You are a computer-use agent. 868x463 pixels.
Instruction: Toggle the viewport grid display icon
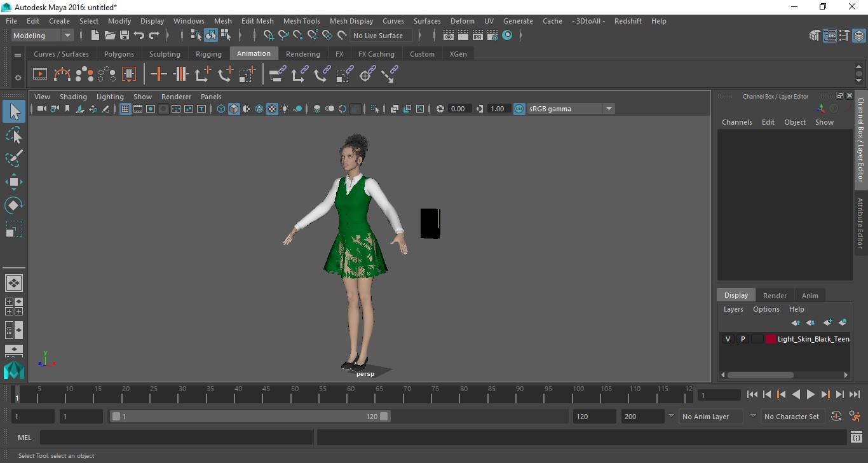click(x=125, y=109)
